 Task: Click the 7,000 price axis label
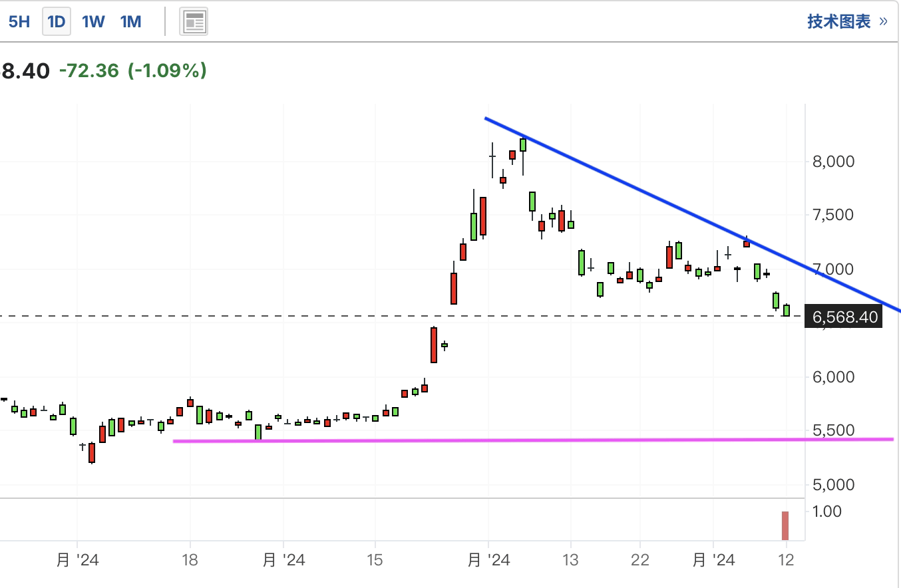tap(833, 269)
